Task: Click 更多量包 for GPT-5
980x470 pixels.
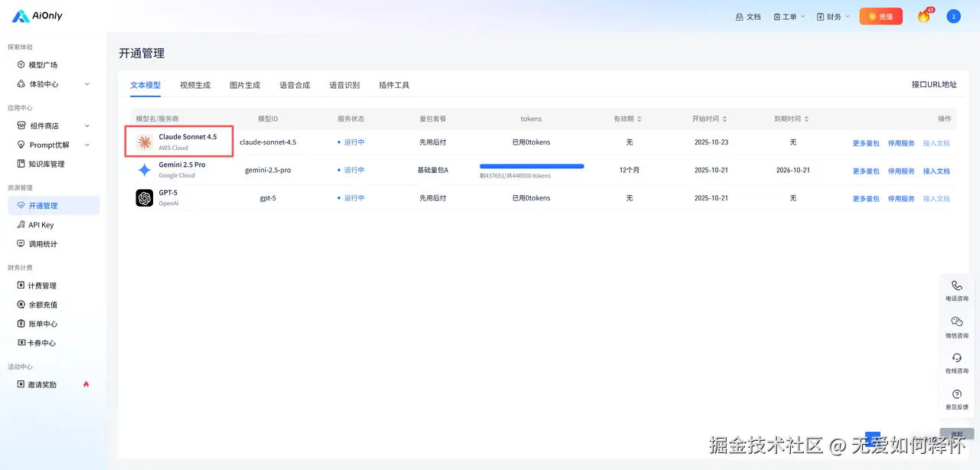Action: [866, 198]
